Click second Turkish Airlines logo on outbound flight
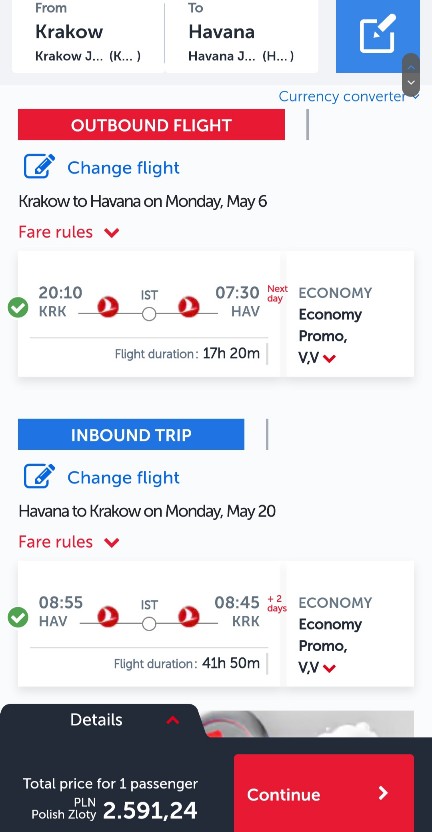The width and height of the screenshot is (432, 832). (188, 307)
